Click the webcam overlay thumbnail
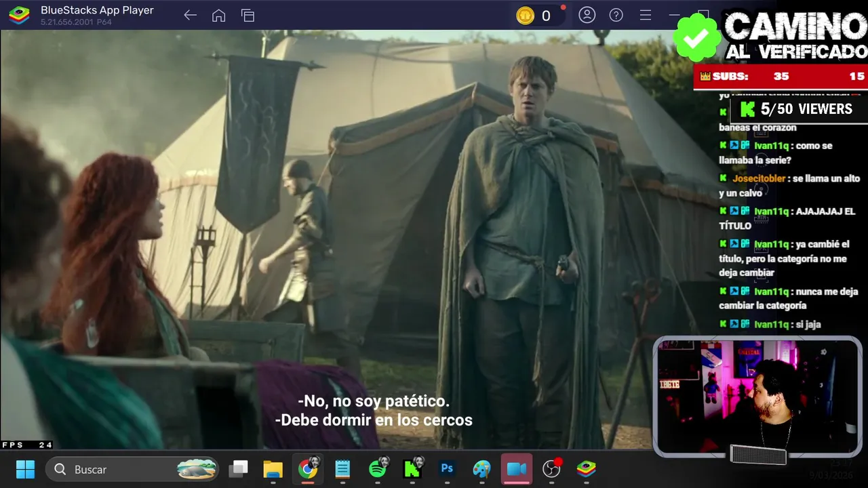 [x=757, y=397]
